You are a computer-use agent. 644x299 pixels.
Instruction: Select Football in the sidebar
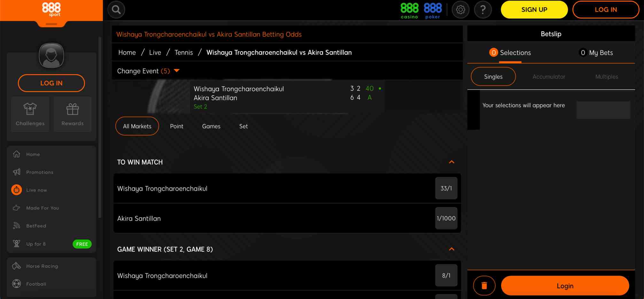coord(36,284)
